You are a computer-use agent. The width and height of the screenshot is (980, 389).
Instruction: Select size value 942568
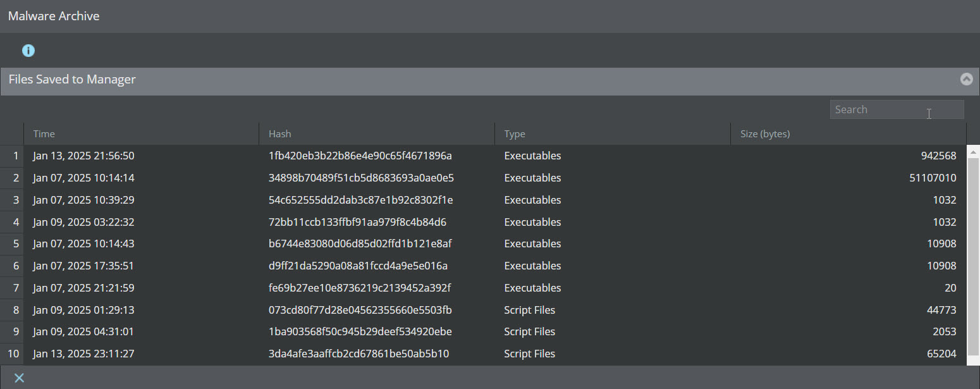click(939, 156)
